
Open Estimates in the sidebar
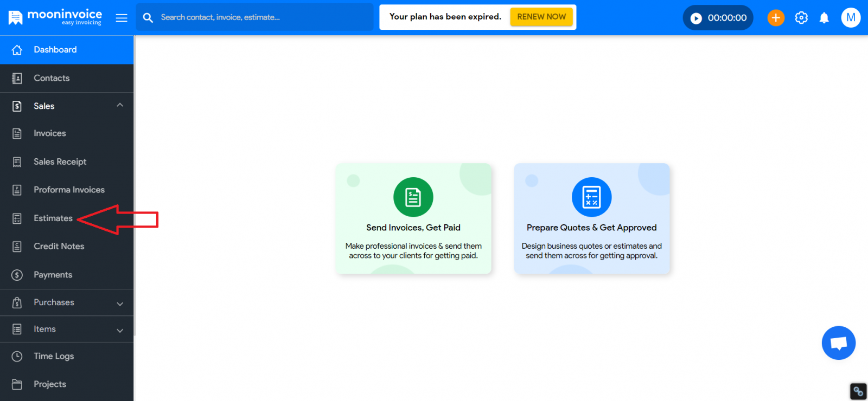pos(53,218)
